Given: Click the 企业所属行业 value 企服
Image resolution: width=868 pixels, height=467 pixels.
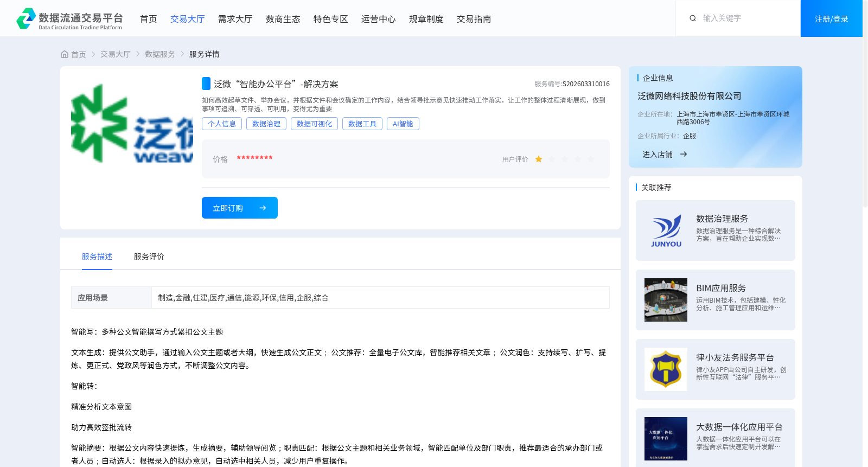Looking at the screenshot, I should coord(690,136).
